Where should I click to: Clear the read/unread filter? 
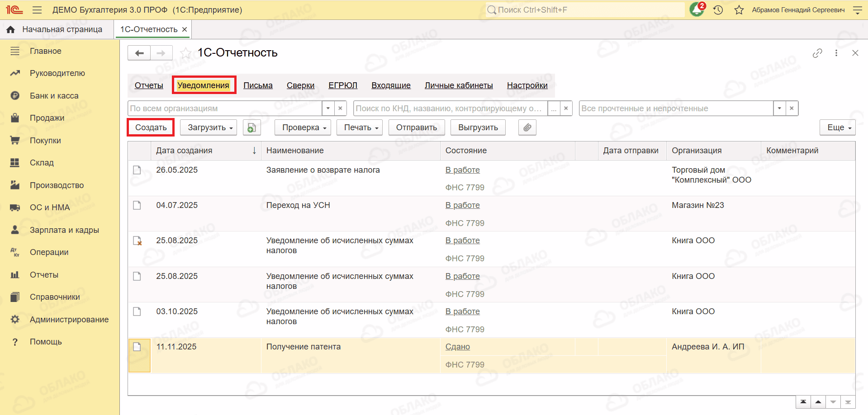[x=792, y=108]
